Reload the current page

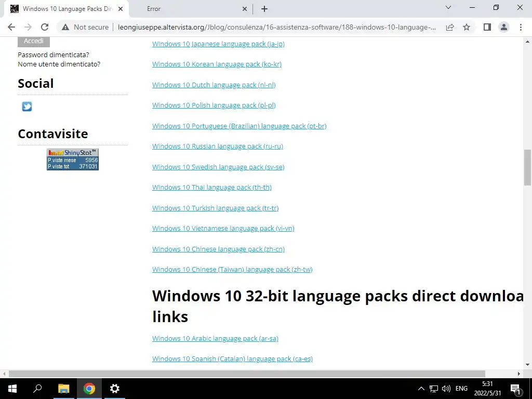coord(45,27)
